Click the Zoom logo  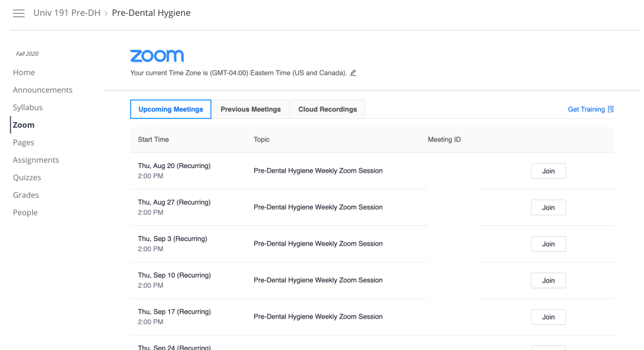click(x=157, y=56)
